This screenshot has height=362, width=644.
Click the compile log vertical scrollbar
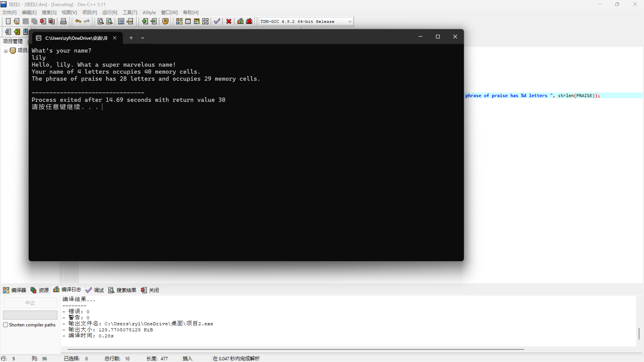click(639, 333)
